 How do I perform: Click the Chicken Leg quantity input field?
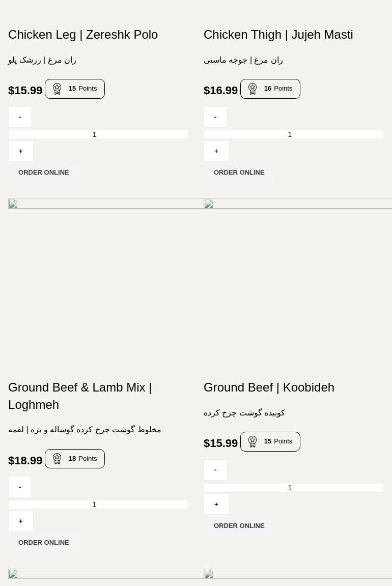[98, 134]
